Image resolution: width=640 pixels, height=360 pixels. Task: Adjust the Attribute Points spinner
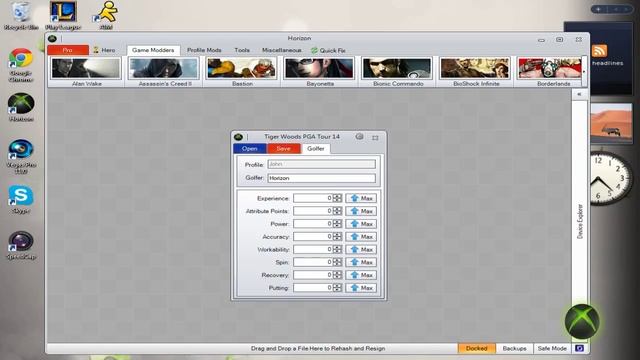pyautogui.click(x=337, y=211)
